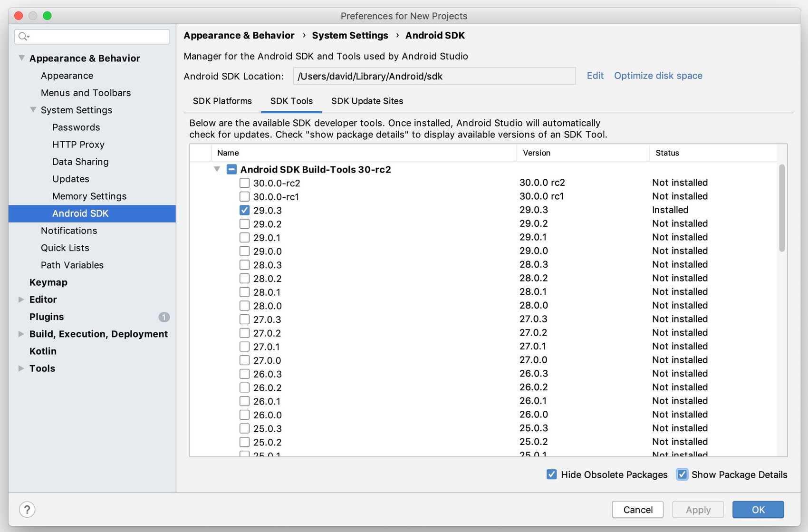
Task: Open the SDK Update Sites tab
Action: pyautogui.click(x=367, y=101)
